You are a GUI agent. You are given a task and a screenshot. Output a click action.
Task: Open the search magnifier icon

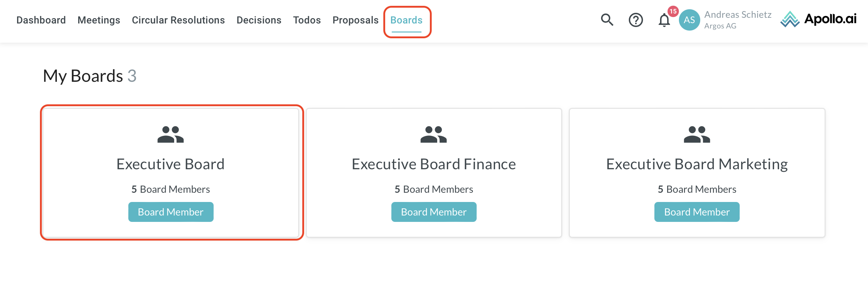point(607,20)
